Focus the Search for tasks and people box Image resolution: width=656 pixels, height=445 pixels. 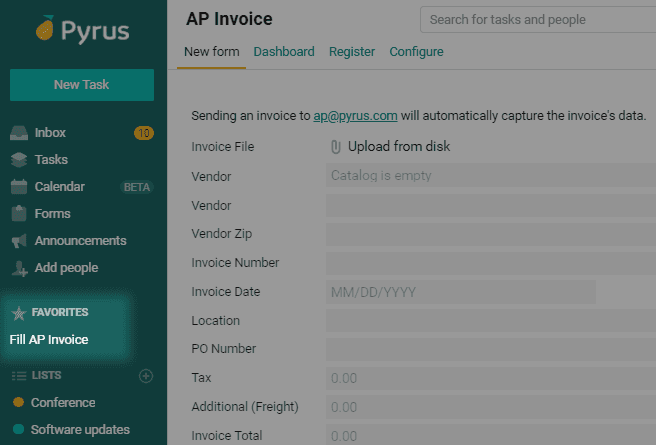(538, 20)
